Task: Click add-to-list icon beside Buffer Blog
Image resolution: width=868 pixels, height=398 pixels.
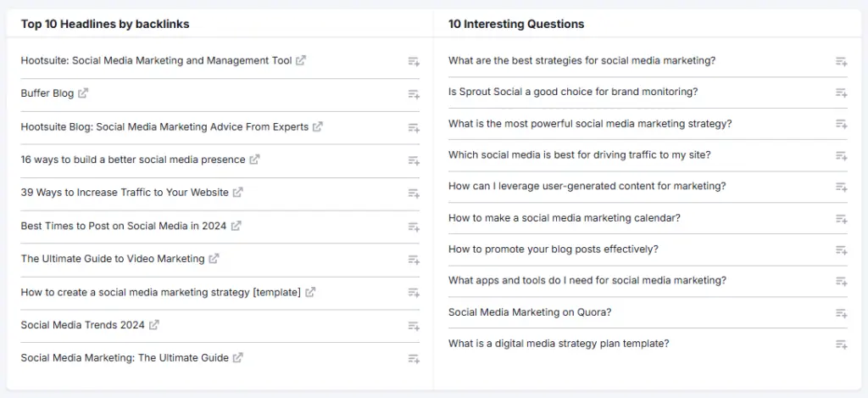Action: pyautogui.click(x=414, y=94)
